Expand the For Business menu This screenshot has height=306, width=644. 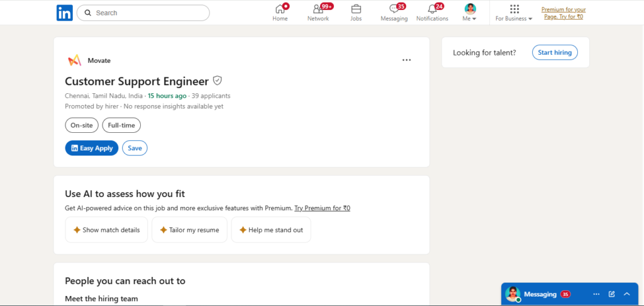click(x=514, y=13)
